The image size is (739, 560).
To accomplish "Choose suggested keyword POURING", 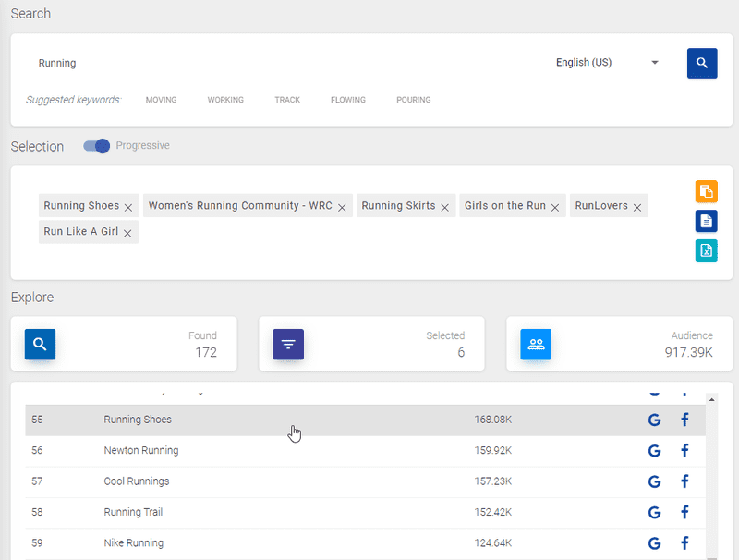I will [414, 100].
